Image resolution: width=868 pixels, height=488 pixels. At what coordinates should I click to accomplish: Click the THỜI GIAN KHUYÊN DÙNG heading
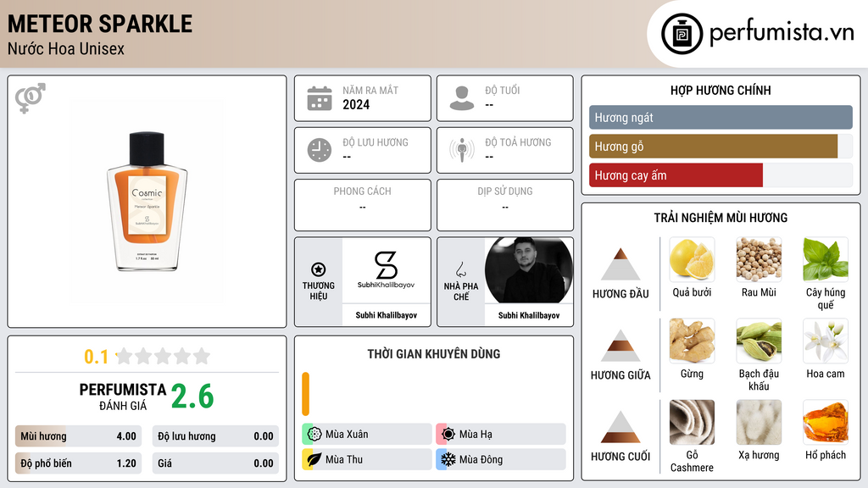click(434, 353)
